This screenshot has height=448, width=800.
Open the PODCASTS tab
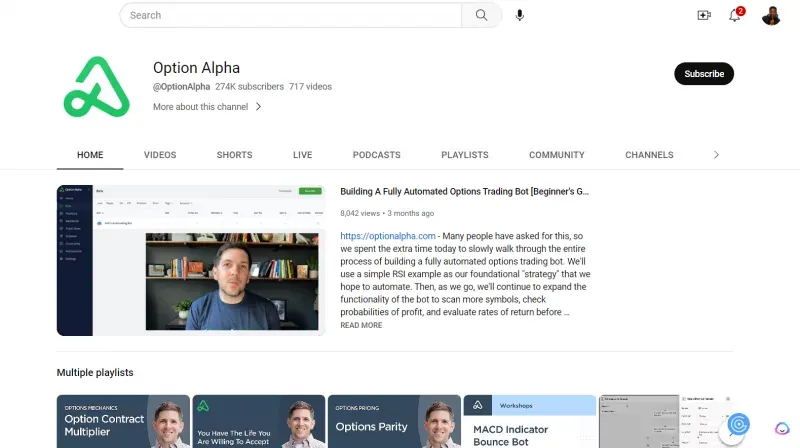pos(377,155)
